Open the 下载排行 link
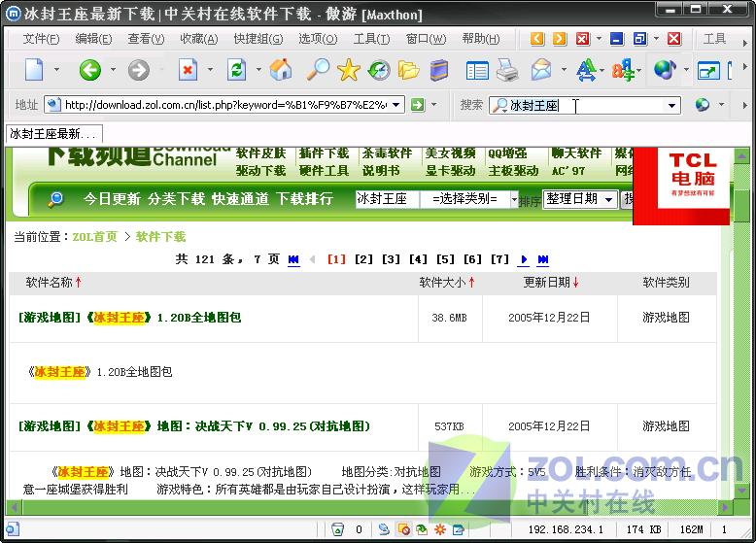Screen dimensions: 756x543 (305, 198)
